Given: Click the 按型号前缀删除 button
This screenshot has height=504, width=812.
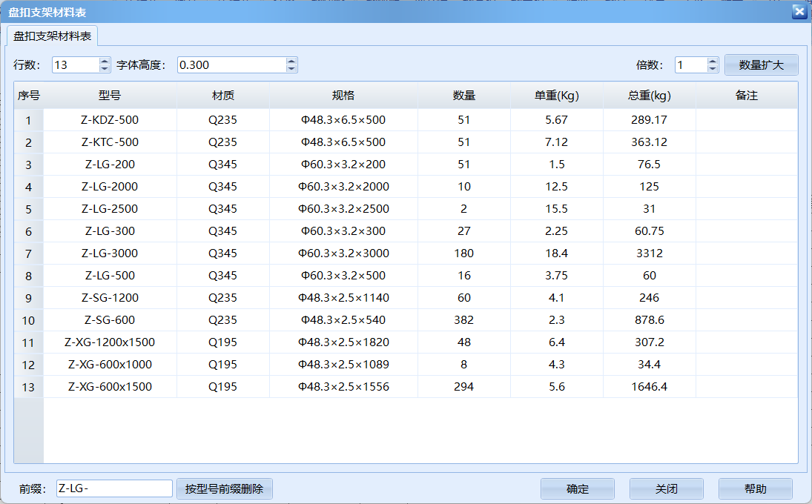Looking at the screenshot, I should [x=223, y=488].
